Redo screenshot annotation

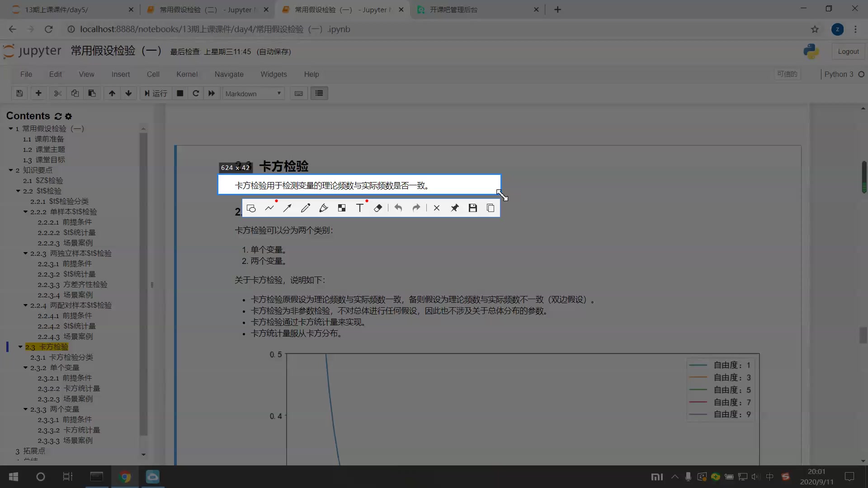[x=416, y=208]
